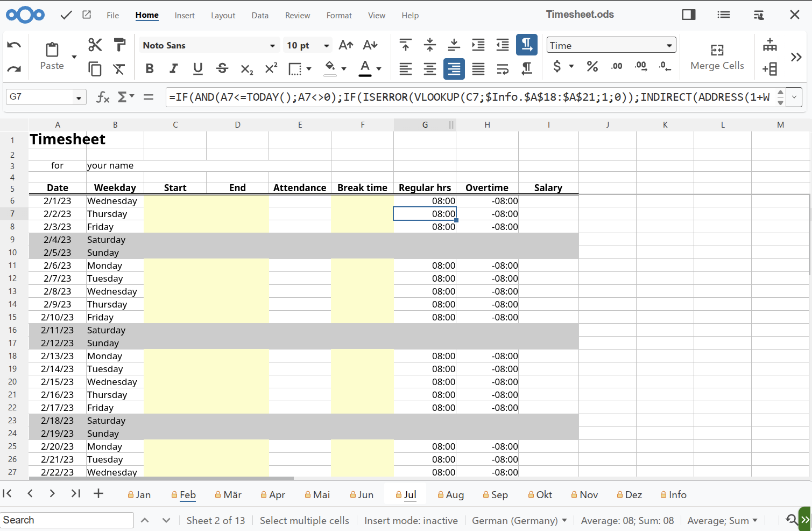Open the highlighting color dropdown arrow
812x531 pixels.
[x=343, y=68]
